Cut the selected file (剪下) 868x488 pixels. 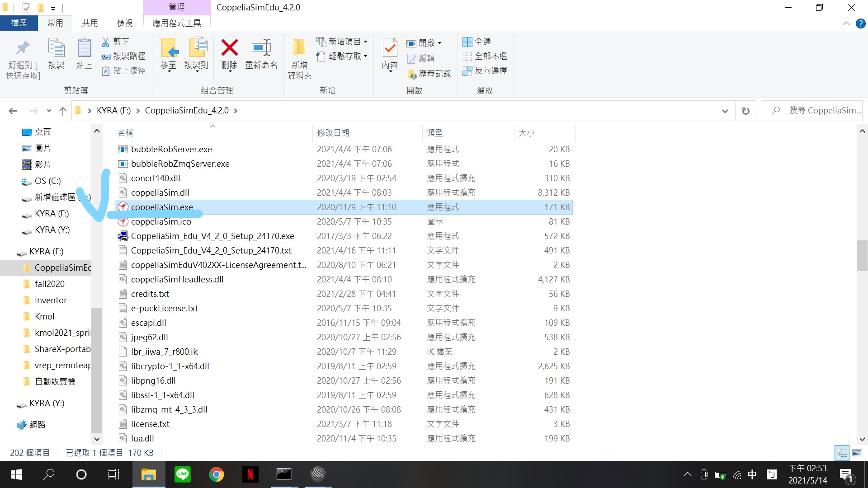pyautogui.click(x=115, y=42)
